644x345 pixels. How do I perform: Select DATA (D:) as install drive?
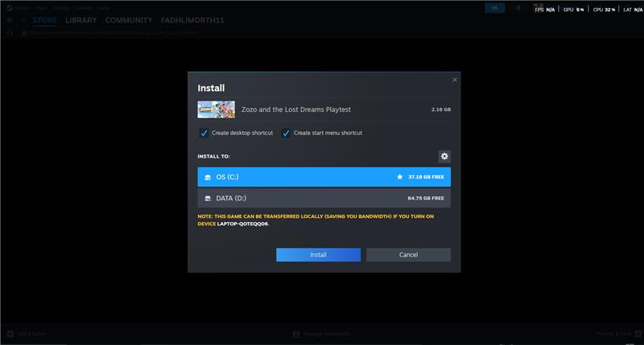(322, 198)
